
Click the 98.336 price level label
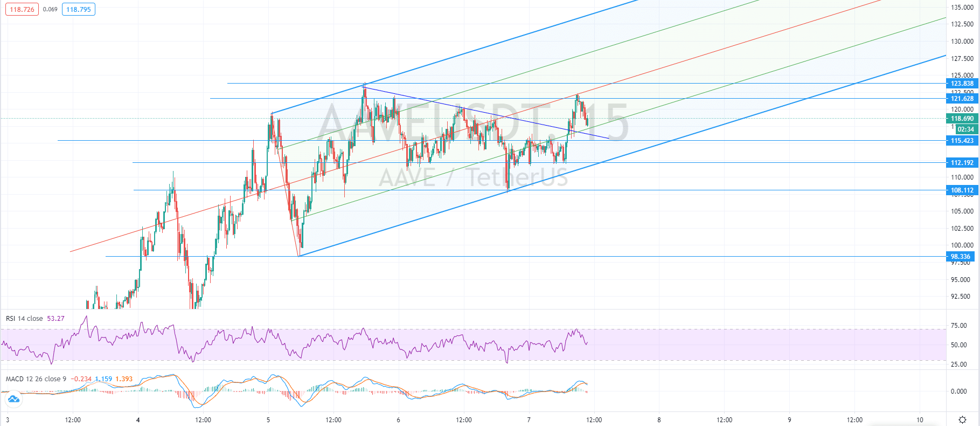(960, 257)
